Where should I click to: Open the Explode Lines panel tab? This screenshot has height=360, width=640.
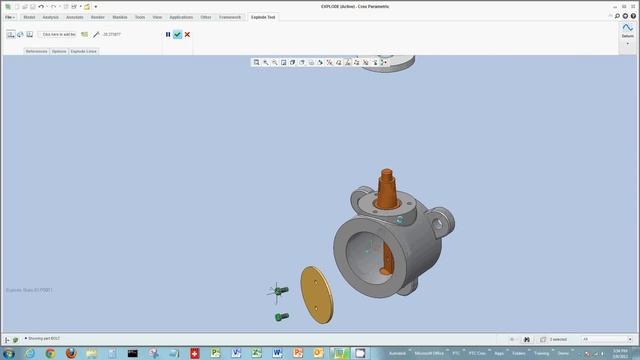coord(83,51)
